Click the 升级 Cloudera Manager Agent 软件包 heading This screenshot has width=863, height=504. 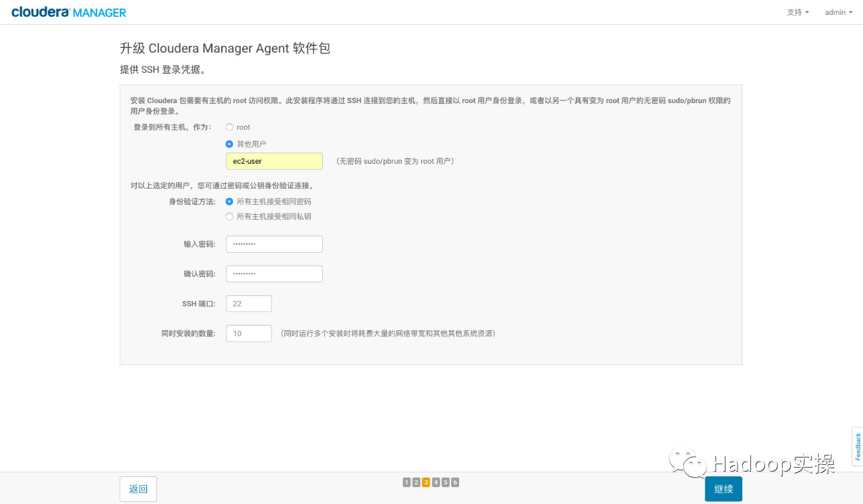click(225, 49)
